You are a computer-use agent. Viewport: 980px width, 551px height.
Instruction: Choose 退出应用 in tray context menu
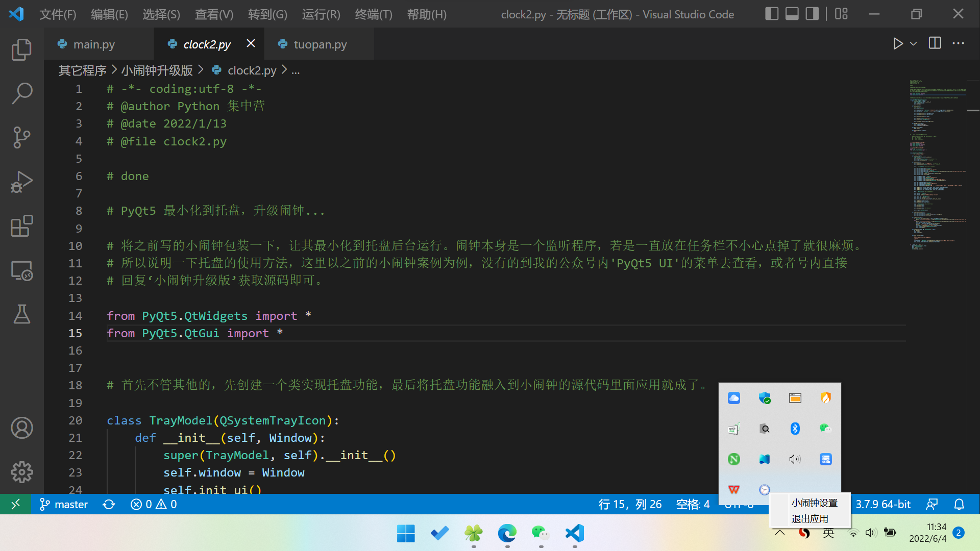pos(810,519)
